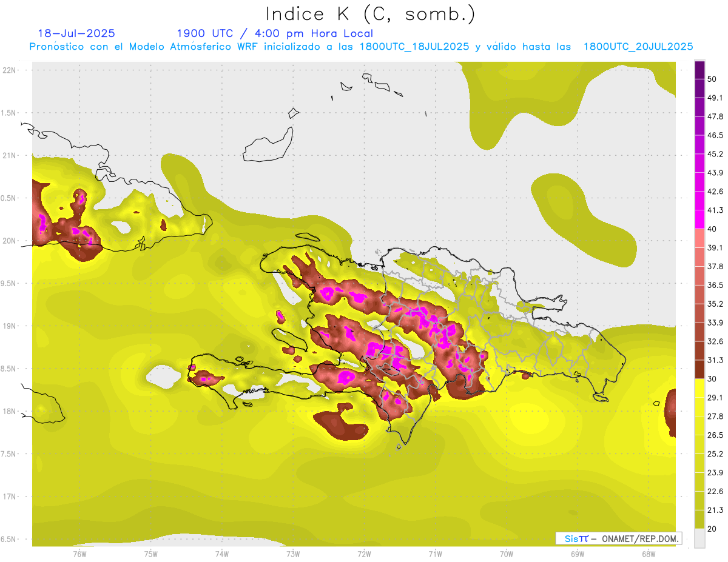Click the colorbar value "26.5"
The width and height of the screenshot is (728, 562).
pyautogui.click(x=715, y=435)
